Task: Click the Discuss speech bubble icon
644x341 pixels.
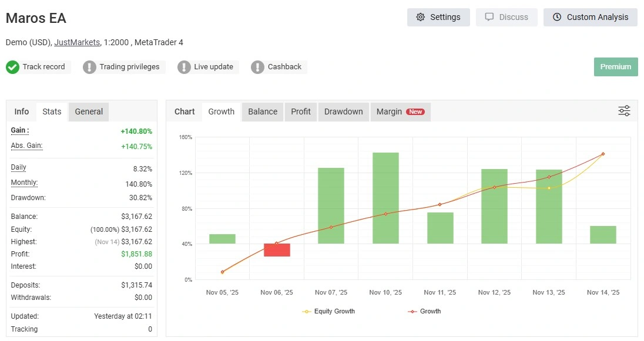Action: pos(489,17)
